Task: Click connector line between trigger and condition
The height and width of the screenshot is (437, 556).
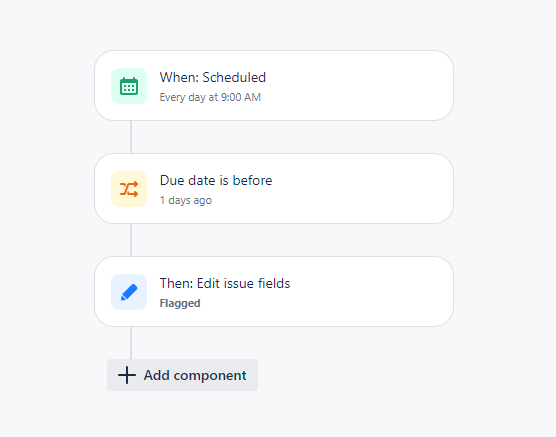Action: point(131,137)
